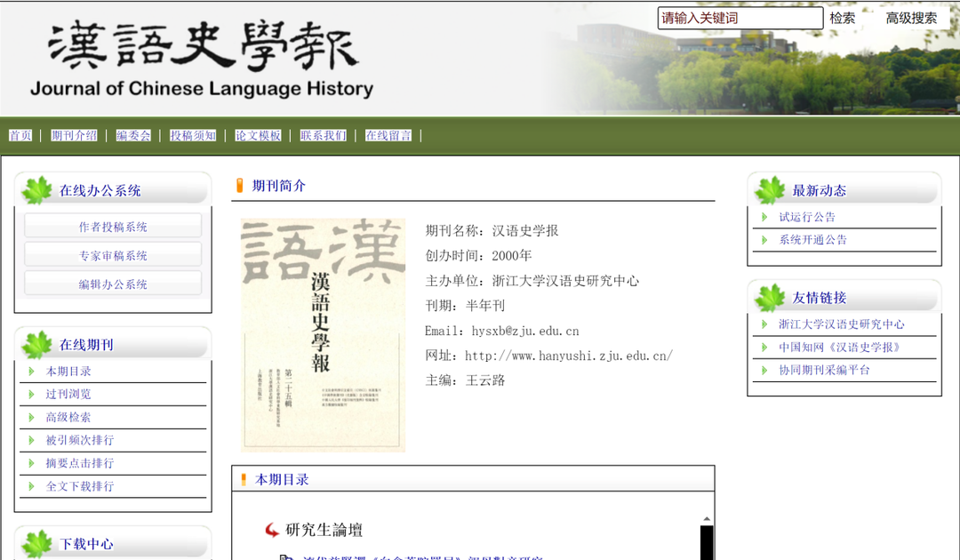
Task: Open the 编委会 navigation item
Action: (132, 135)
